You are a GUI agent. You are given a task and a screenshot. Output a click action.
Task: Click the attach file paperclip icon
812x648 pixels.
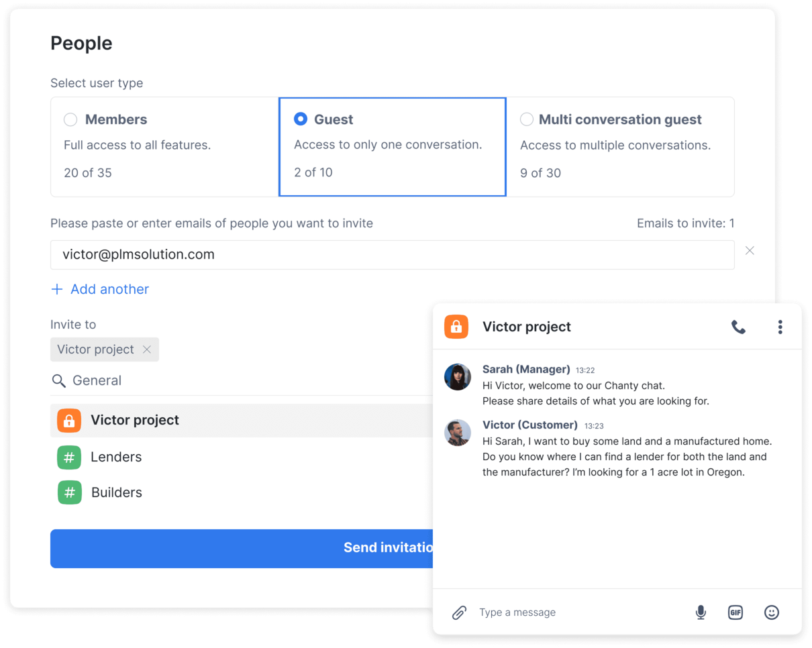[x=459, y=612]
